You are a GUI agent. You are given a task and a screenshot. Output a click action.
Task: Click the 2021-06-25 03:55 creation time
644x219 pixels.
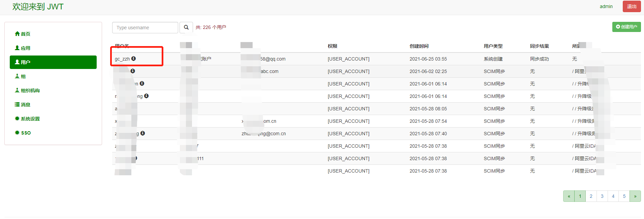tap(428, 59)
